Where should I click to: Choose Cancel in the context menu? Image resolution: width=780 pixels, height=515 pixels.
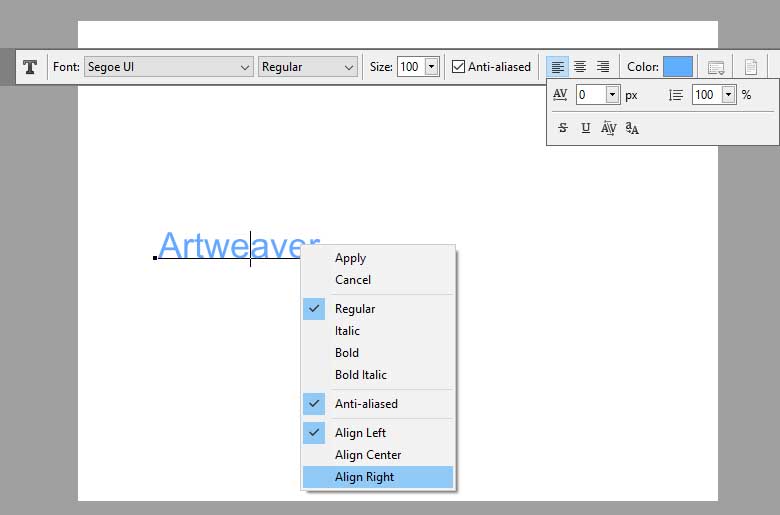378,280
